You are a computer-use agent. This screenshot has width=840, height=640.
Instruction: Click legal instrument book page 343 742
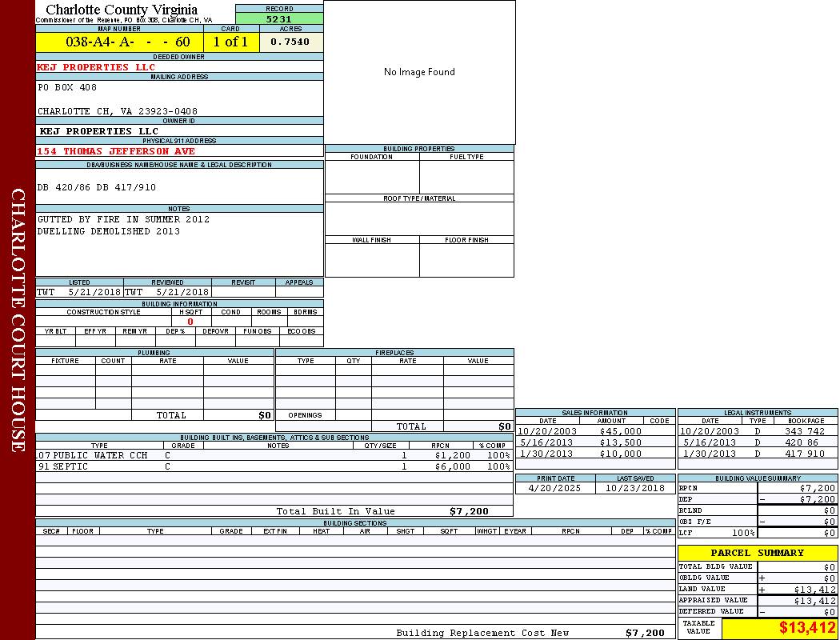(804, 431)
